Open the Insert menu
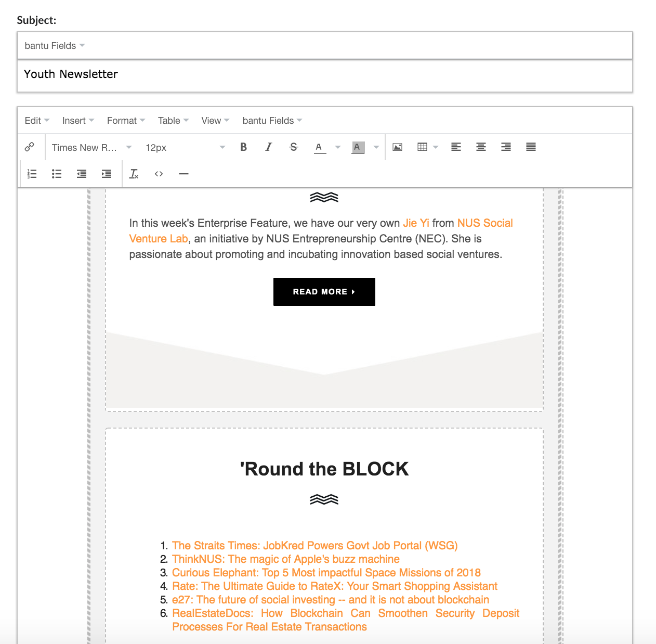 click(78, 121)
